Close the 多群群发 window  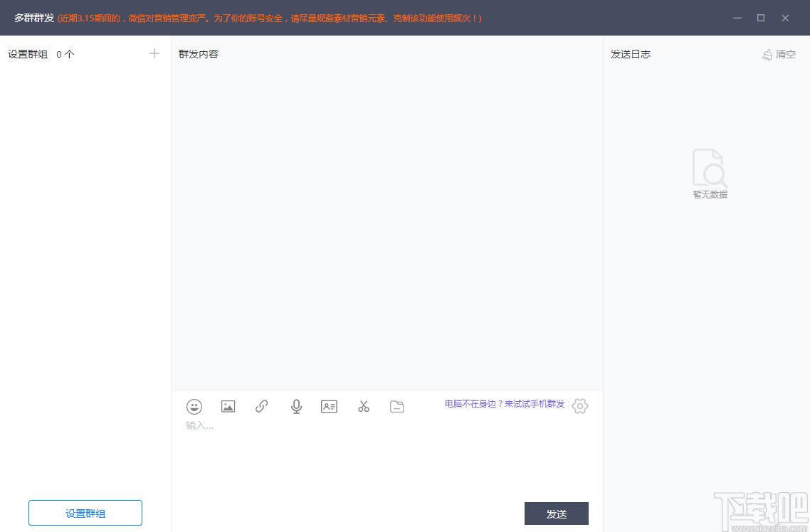785,18
